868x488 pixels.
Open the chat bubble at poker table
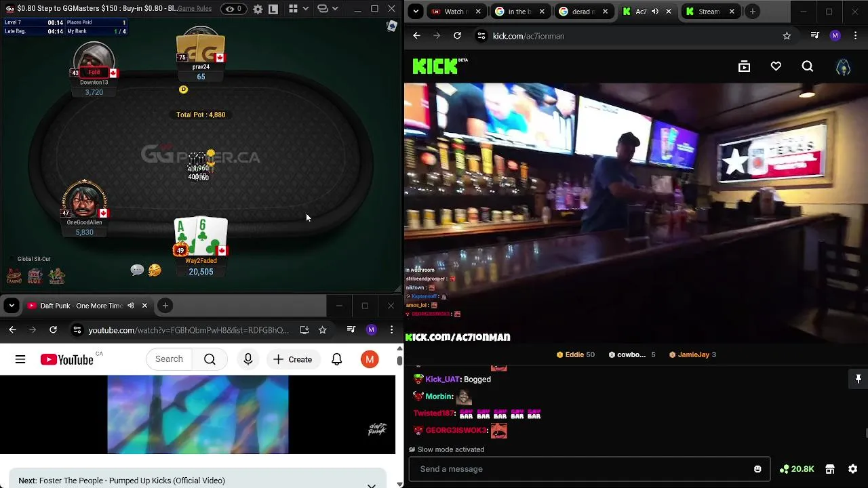(137, 270)
